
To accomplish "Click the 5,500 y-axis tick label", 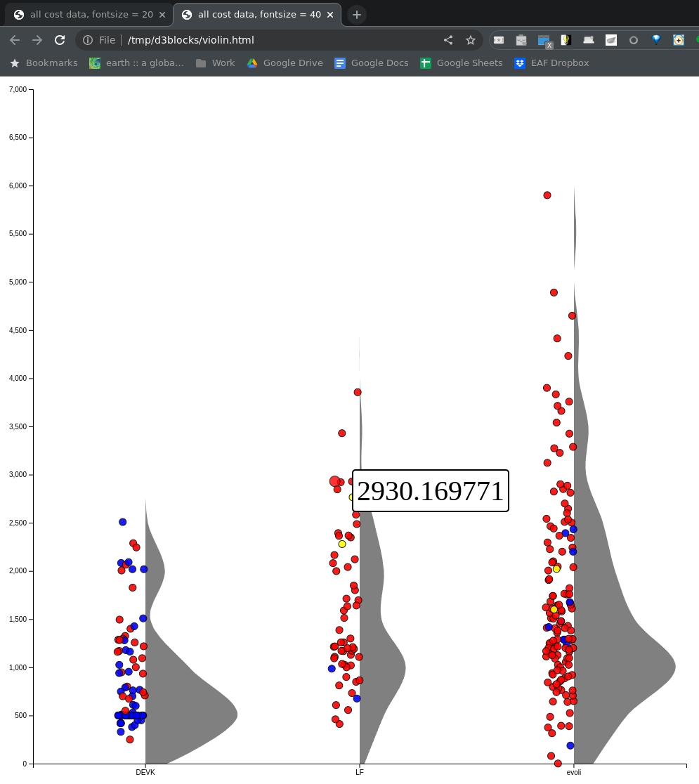I will pos(18,233).
